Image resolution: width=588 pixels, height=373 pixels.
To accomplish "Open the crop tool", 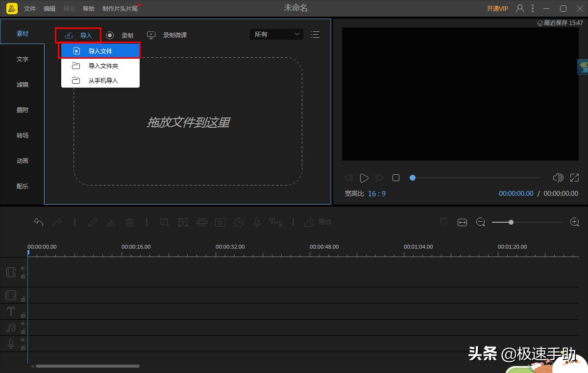I will [164, 222].
